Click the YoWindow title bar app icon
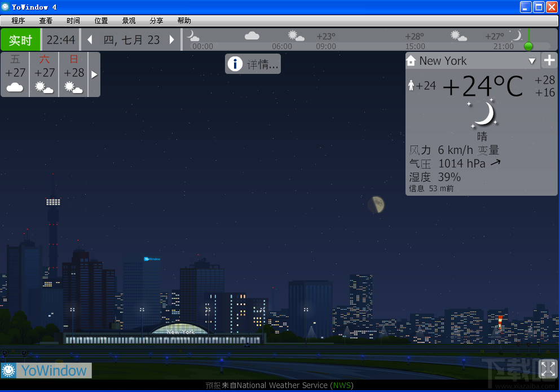The image size is (560, 392). coord(5,7)
